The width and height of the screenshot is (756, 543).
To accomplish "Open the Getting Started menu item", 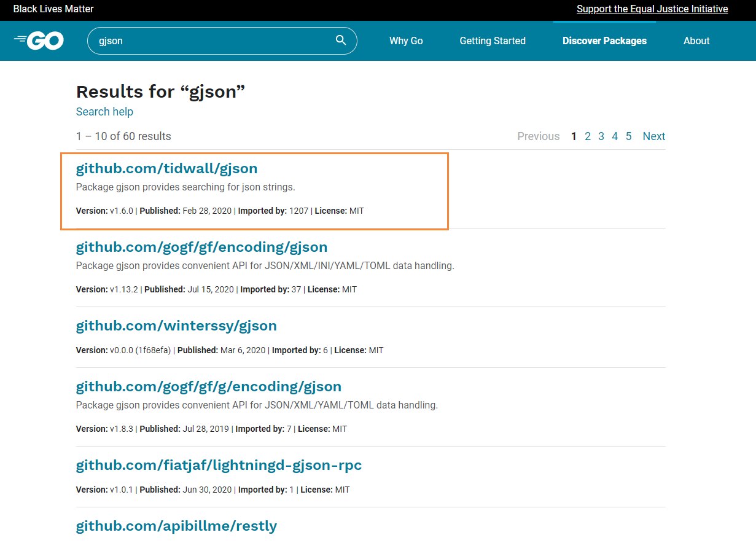I will pos(493,41).
